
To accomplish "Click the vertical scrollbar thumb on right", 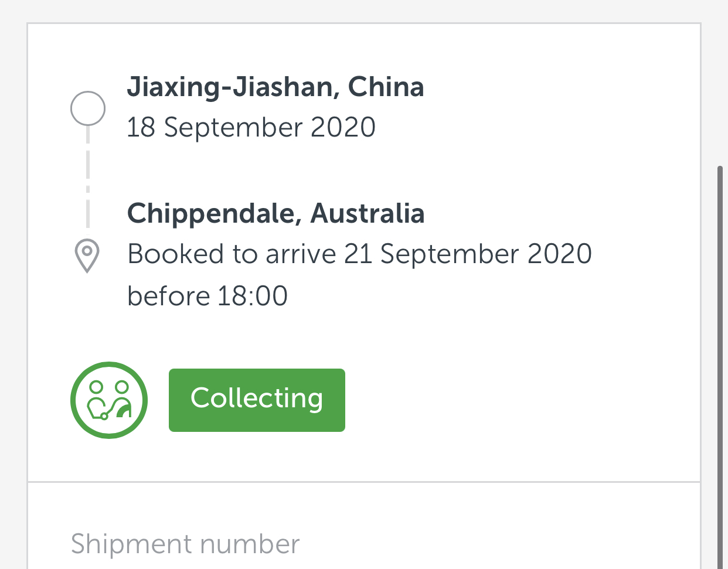I will tap(721, 367).
